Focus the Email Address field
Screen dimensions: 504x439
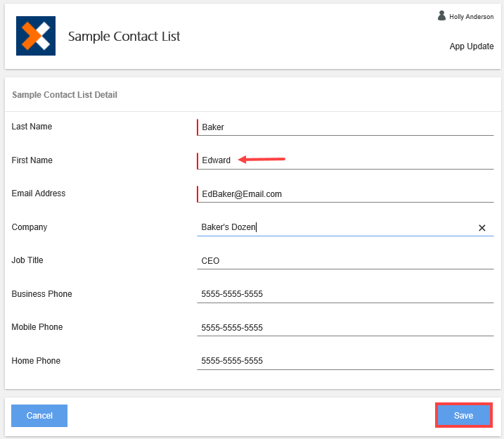tap(344, 194)
